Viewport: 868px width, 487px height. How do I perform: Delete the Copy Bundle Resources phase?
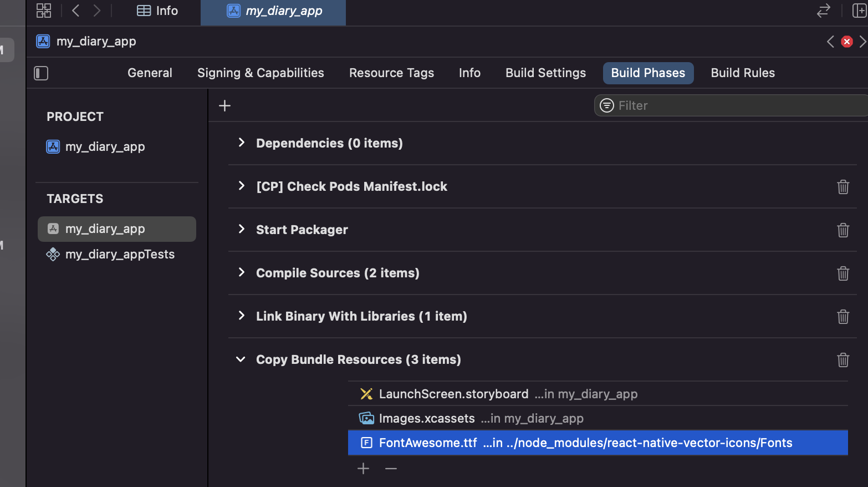tap(843, 360)
